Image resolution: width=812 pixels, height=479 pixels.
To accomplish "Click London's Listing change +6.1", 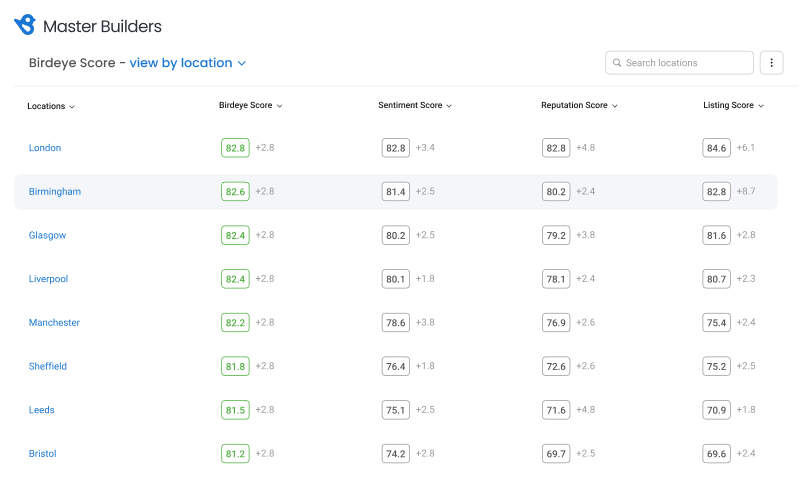I will (x=746, y=148).
